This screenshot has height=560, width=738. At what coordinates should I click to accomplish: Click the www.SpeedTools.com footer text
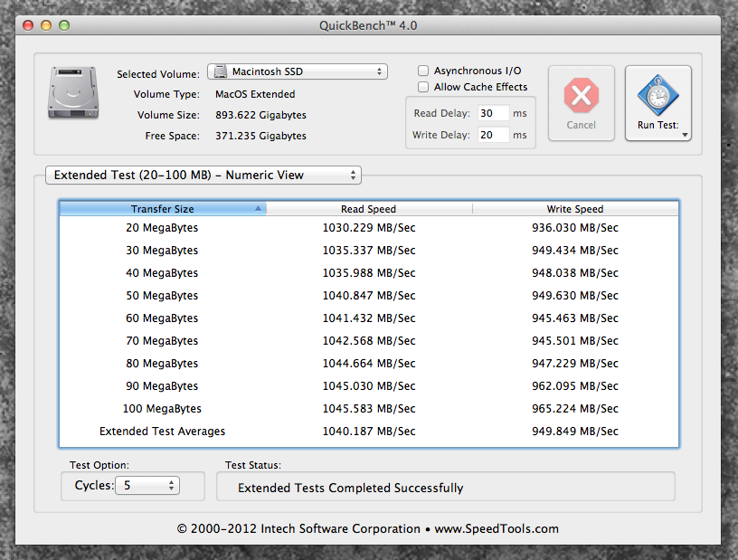coord(497,529)
